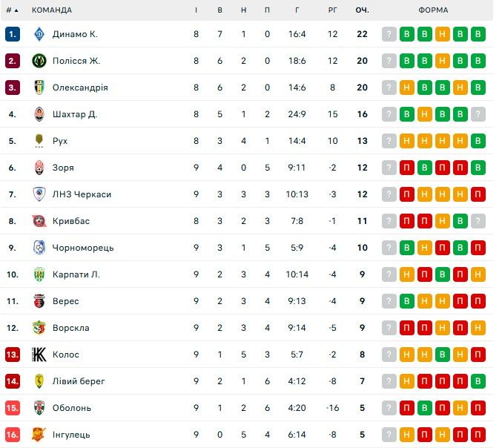The image size is (502, 448).
Task: Sort table by РГ goal difference header
Action: 333,10
